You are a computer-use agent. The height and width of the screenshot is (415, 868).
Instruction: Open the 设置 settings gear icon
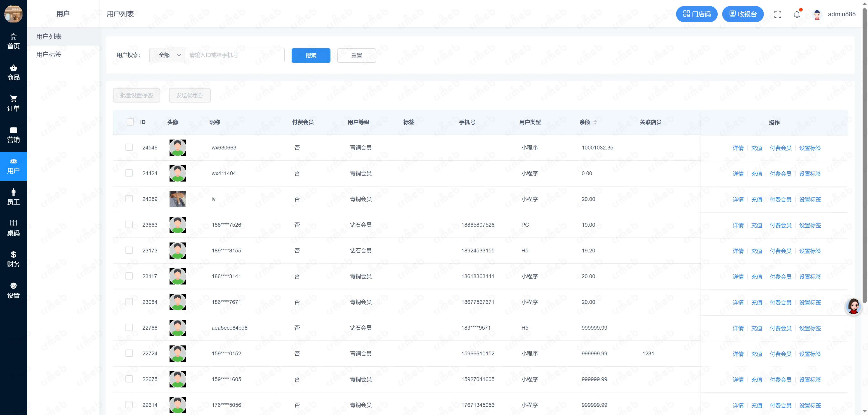tap(14, 290)
